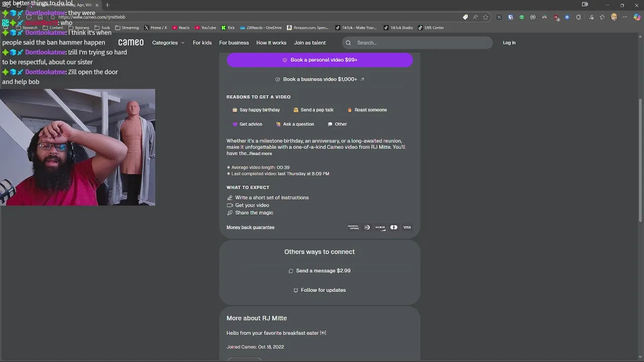Open a new browser tab with the plus button

pos(107,5)
